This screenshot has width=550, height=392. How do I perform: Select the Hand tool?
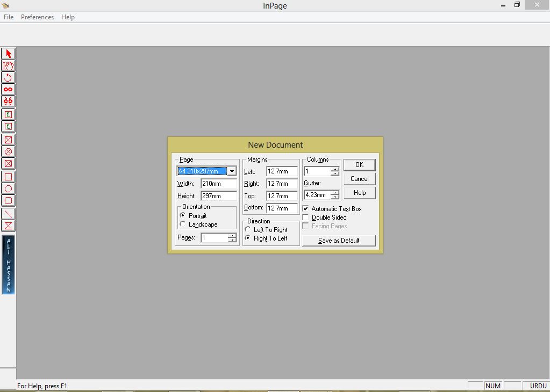(8, 65)
